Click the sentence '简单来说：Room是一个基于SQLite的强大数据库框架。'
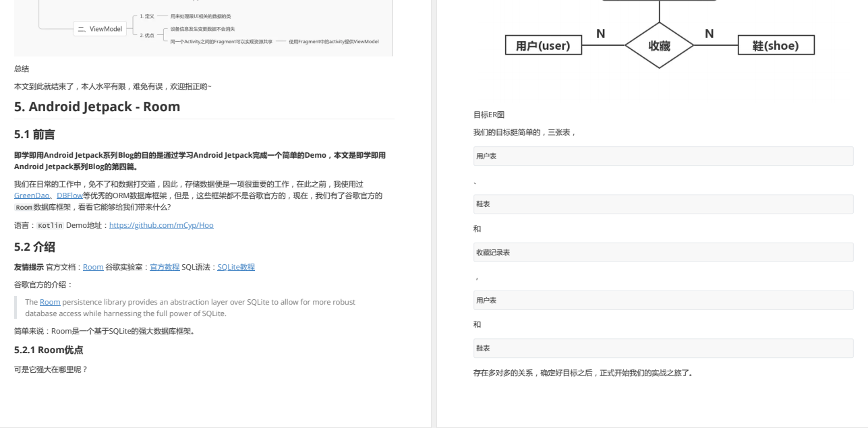868x428 pixels. pyautogui.click(x=105, y=331)
